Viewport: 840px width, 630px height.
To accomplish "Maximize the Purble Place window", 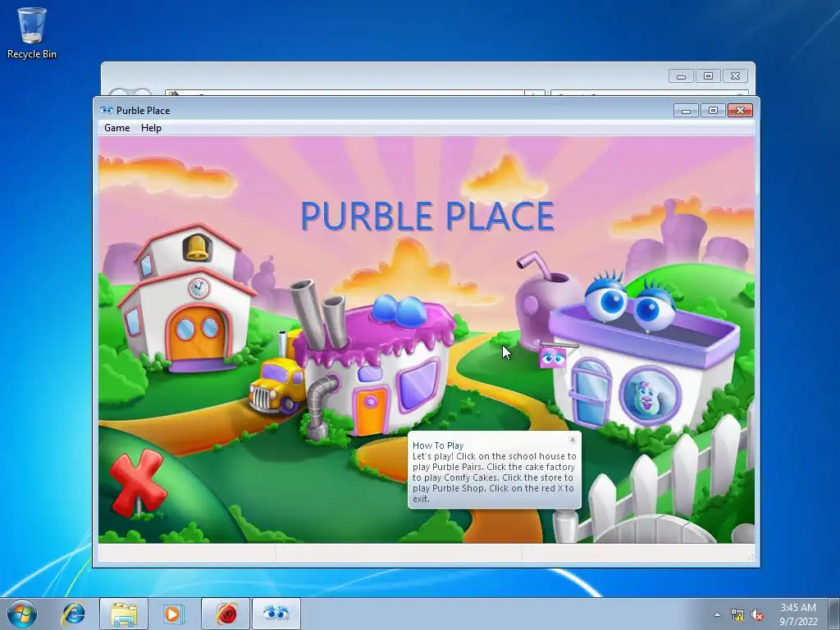I will (713, 111).
